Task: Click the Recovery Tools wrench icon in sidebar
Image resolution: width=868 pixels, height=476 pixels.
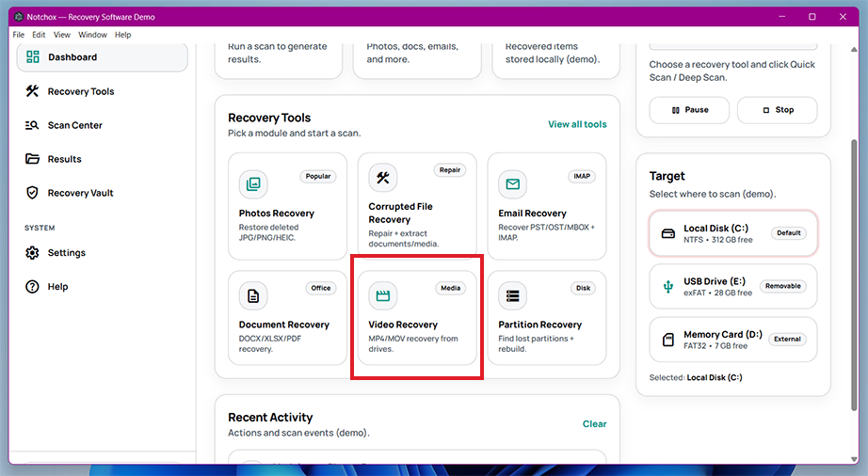Action: [x=33, y=91]
